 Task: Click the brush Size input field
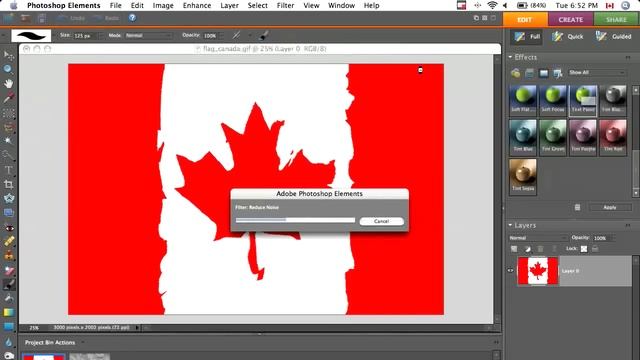pyautogui.click(x=85, y=36)
